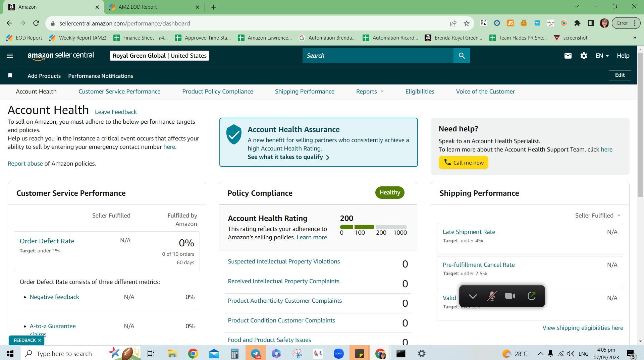The width and height of the screenshot is (644, 360).
Task: Open the Seller Fulfilled dropdown in Shipping Performance
Action: click(x=598, y=216)
